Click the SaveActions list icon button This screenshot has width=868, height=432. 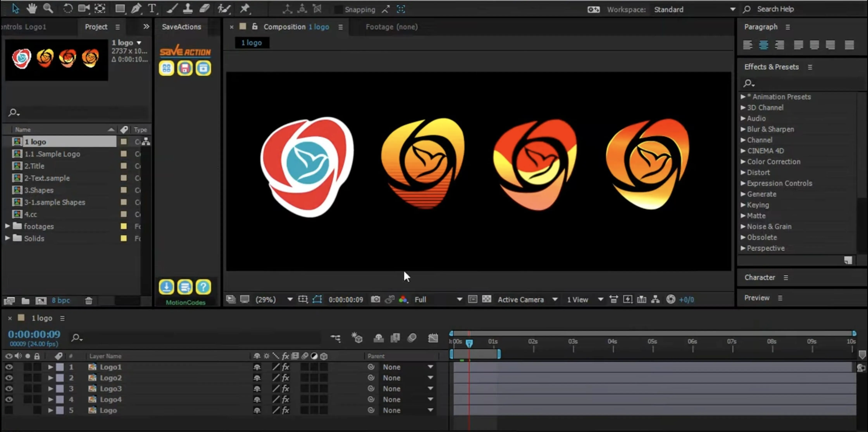pos(185,287)
